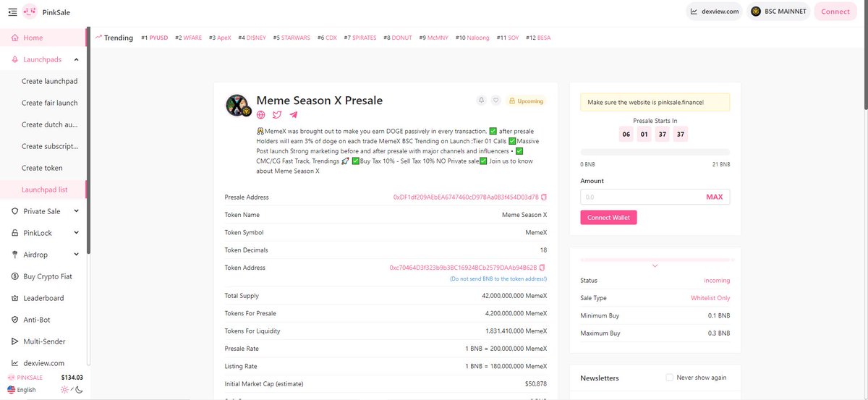Click the Private Sale shield icon
The width and height of the screenshot is (868, 400).
(x=15, y=211)
